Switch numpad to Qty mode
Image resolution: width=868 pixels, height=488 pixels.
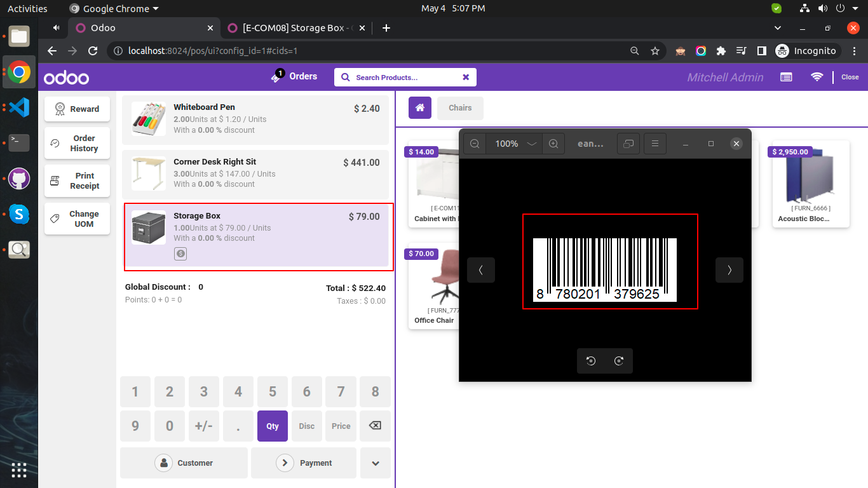pyautogui.click(x=273, y=426)
